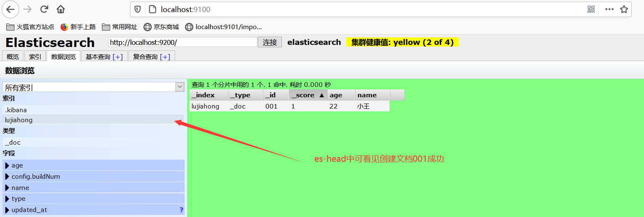The width and height of the screenshot is (644, 217).
Task: Click the help question mark beside updated_at
Action: [181, 210]
